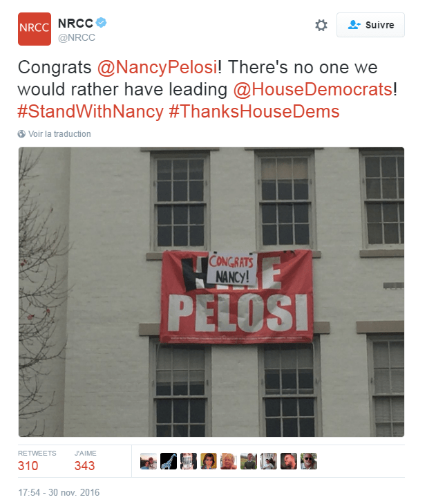Click the globe icon beside Voir la traduction
This screenshot has width=427, height=504.
point(22,134)
